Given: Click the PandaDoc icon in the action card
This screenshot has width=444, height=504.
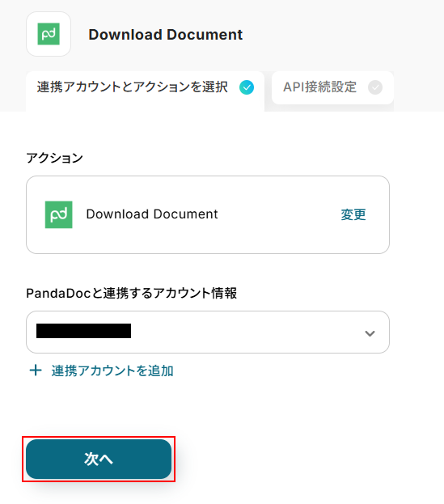Looking at the screenshot, I should click(58, 214).
